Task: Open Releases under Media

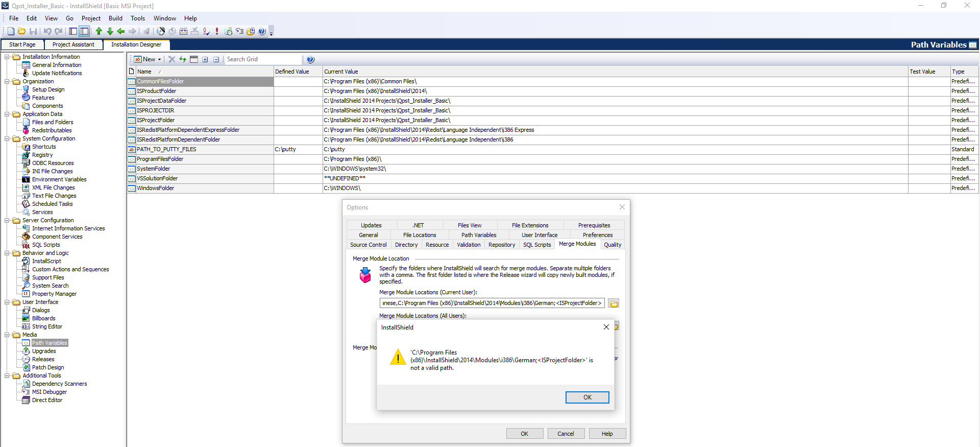Action: point(43,359)
